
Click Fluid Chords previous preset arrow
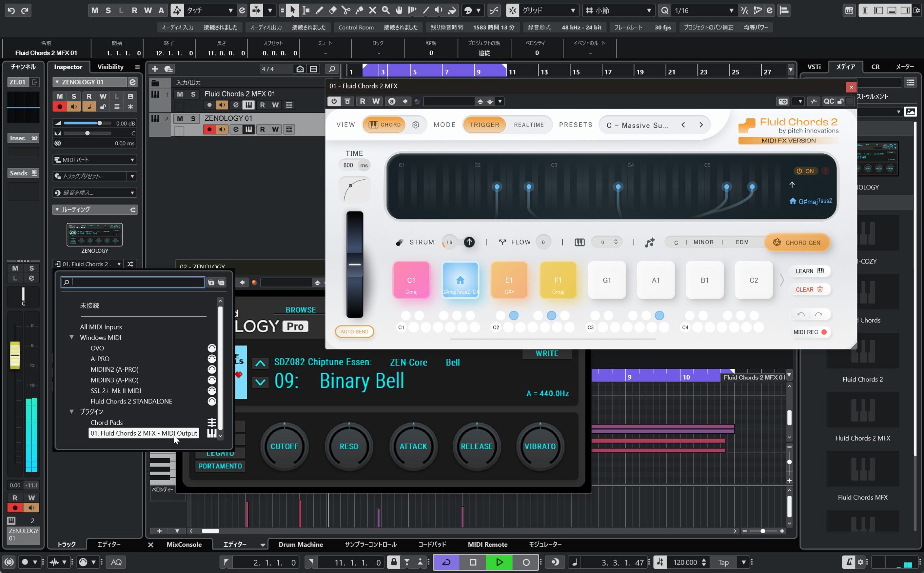coord(683,125)
